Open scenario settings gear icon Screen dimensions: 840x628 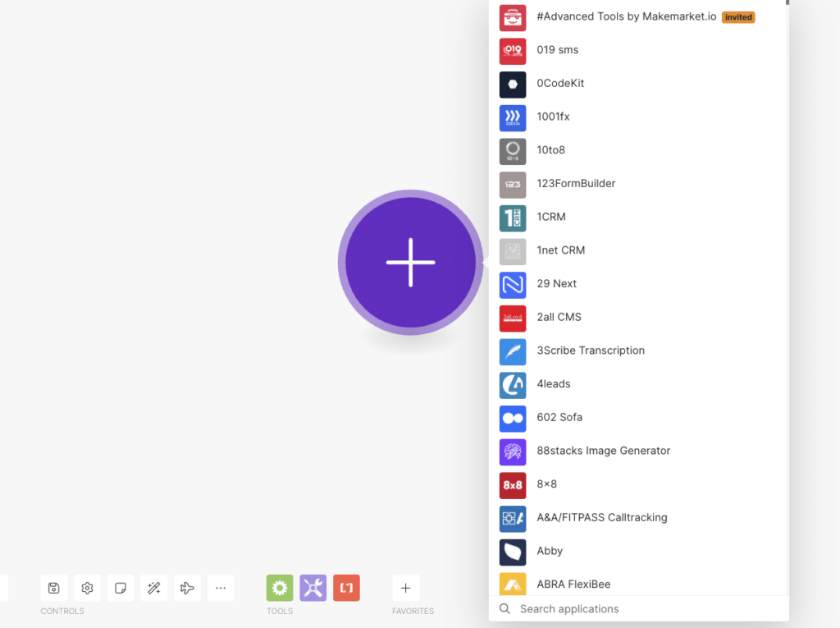click(x=88, y=588)
